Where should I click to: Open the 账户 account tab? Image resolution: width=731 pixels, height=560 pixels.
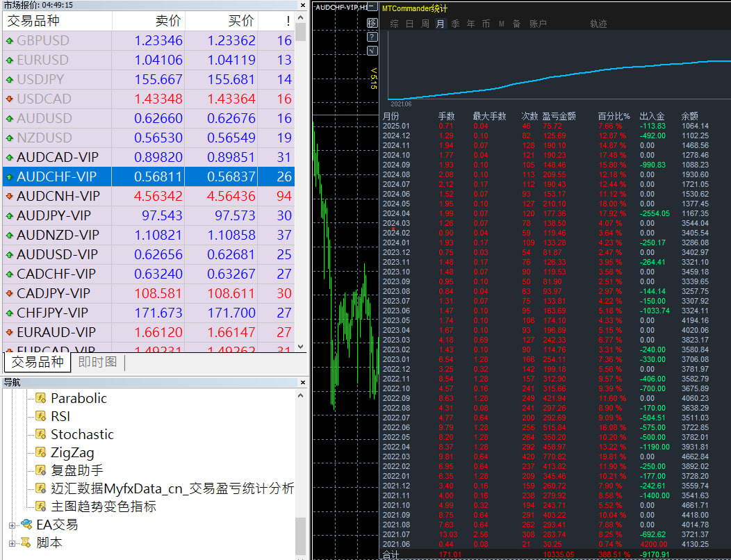point(538,24)
